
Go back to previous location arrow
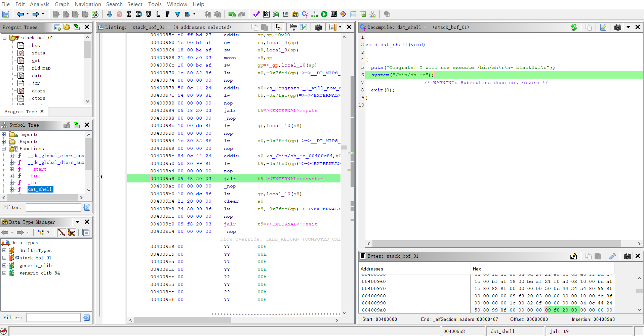(20, 14)
